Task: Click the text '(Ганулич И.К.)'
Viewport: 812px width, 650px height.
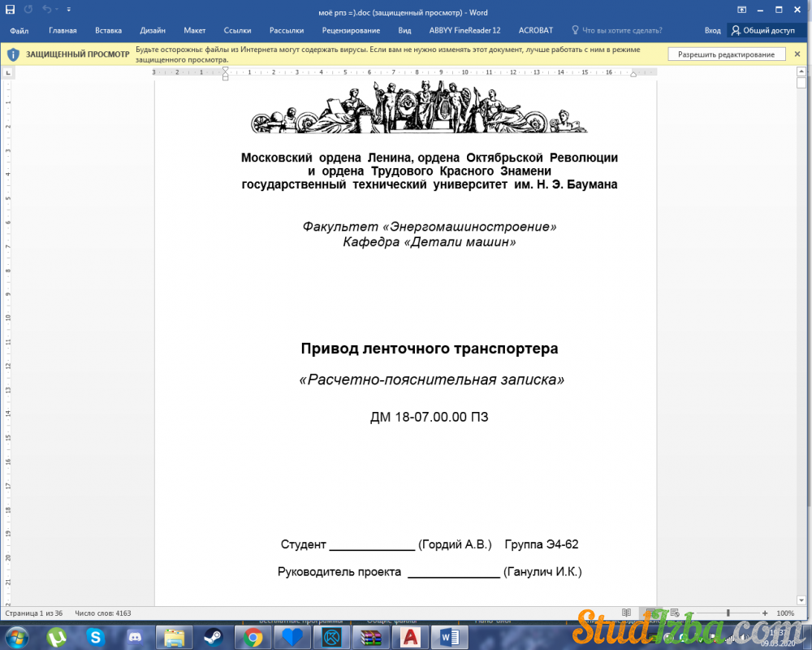Action: (542, 572)
